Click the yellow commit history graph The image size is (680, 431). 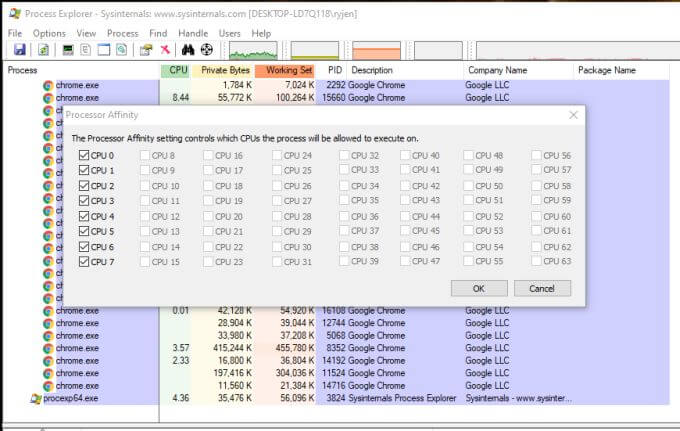pyautogui.click(x=315, y=50)
